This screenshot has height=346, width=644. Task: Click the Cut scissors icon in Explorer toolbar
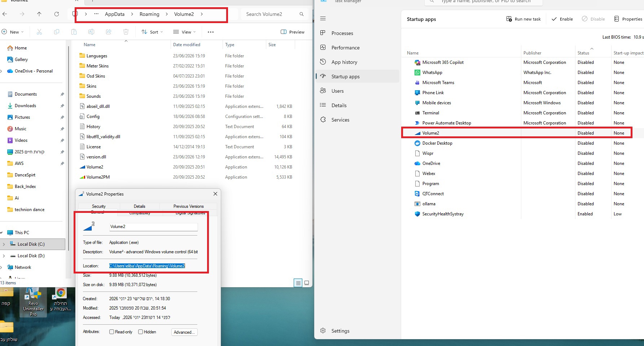(x=39, y=32)
